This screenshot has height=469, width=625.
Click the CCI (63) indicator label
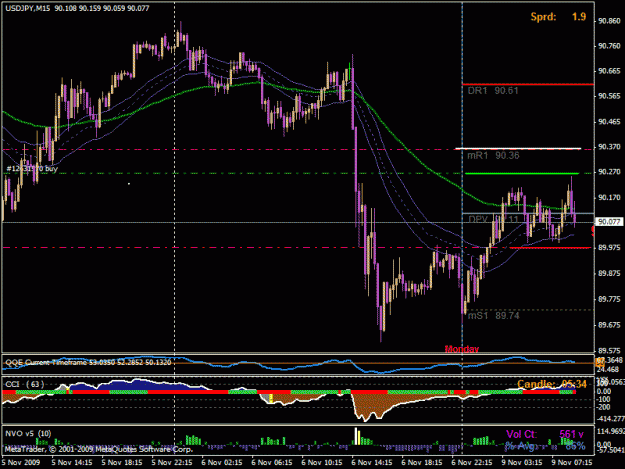(x=25, y=384)
